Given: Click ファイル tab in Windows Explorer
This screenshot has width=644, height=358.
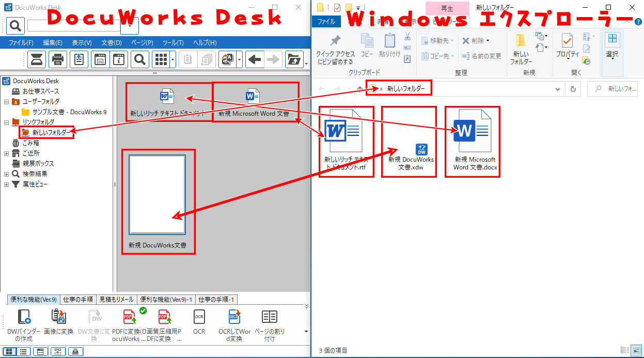Looking at the screenshot, I should tap(326, 22).
